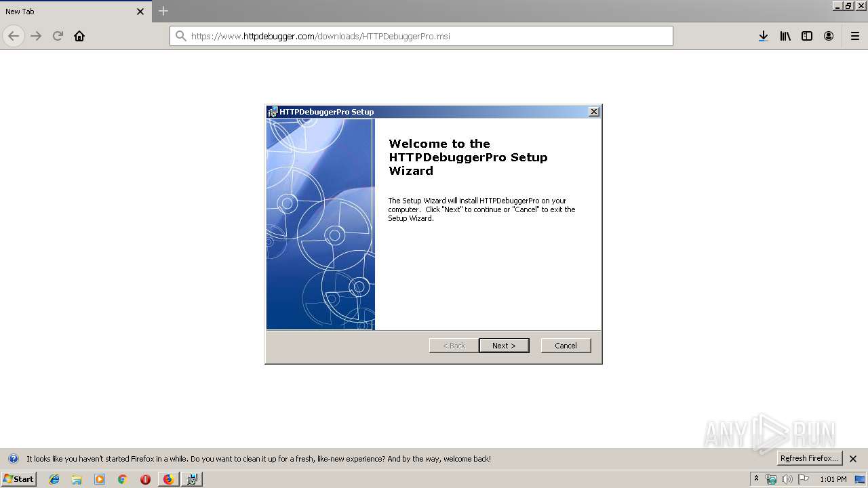Dismiss the Firefox notification bar
The width and height of the screenshot is (868, 488).
[x=853, y=459]
